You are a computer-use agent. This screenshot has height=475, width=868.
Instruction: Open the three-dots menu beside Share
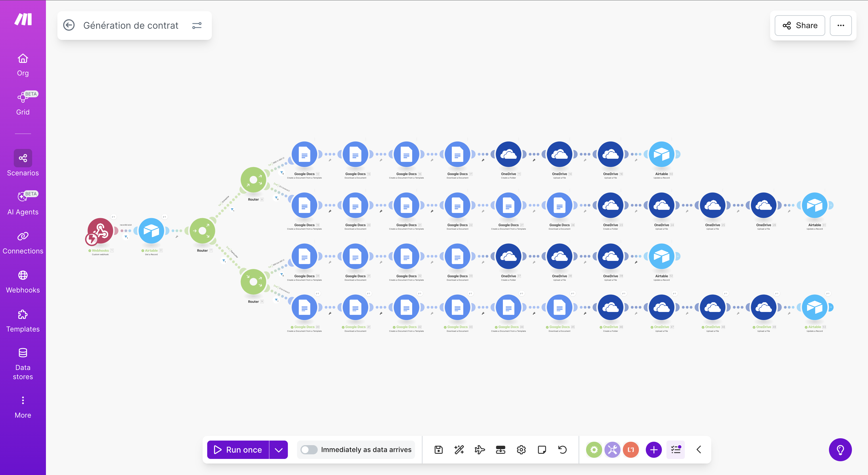click(840, 25)
